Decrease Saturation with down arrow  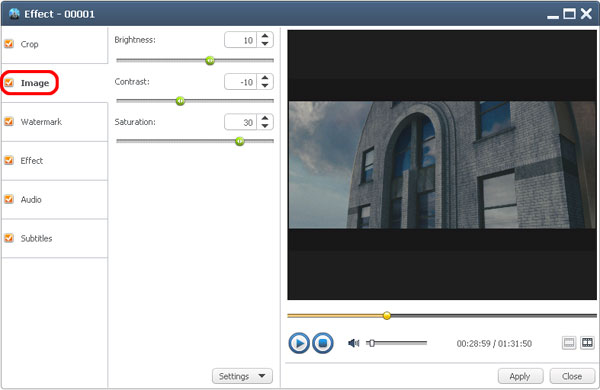point(265,126)
